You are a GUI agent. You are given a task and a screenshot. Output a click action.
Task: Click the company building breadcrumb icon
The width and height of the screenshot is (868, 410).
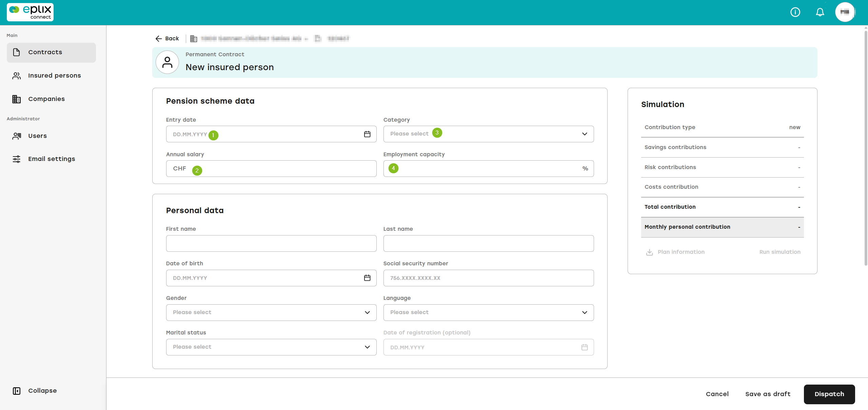coord(194,39)
